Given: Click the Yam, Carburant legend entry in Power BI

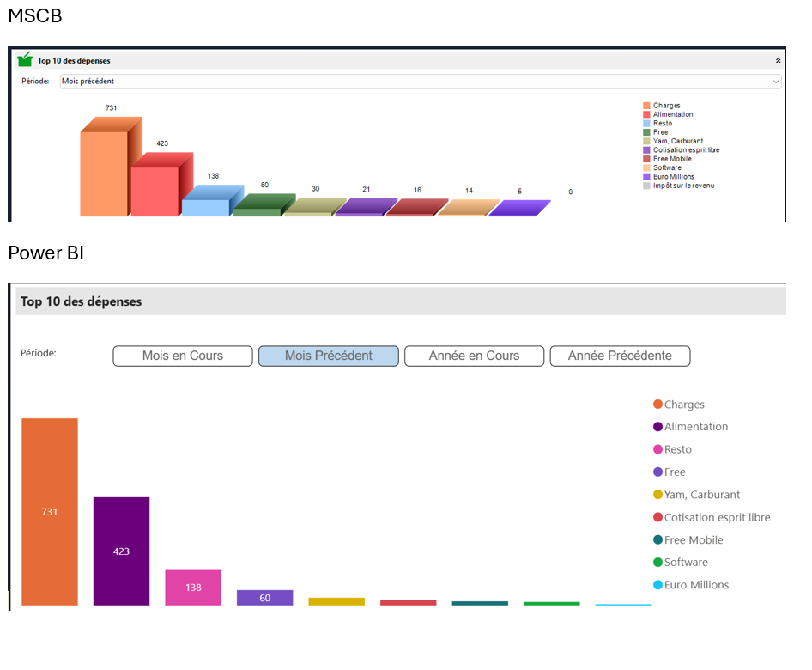Looking at the screenshot, I should tap(696, 494).
